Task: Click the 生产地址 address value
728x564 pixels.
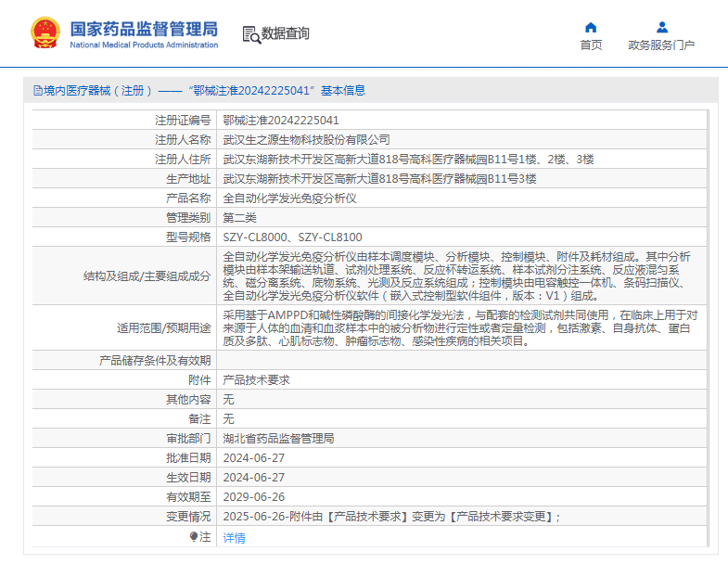Action: coord(380,179)
